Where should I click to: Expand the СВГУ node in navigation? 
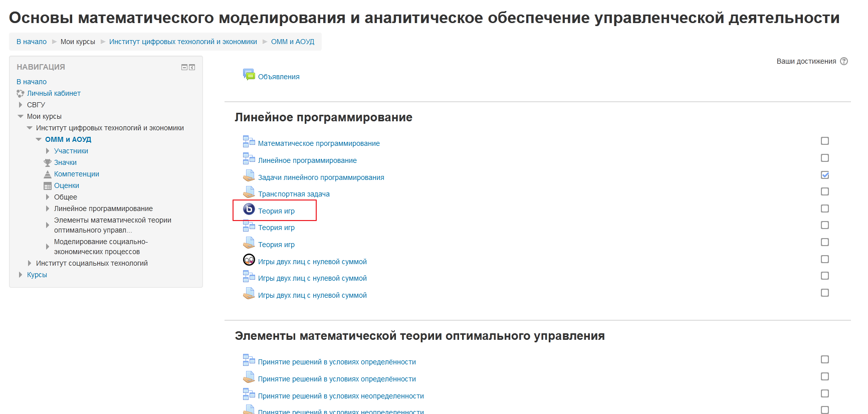[21, 105]
